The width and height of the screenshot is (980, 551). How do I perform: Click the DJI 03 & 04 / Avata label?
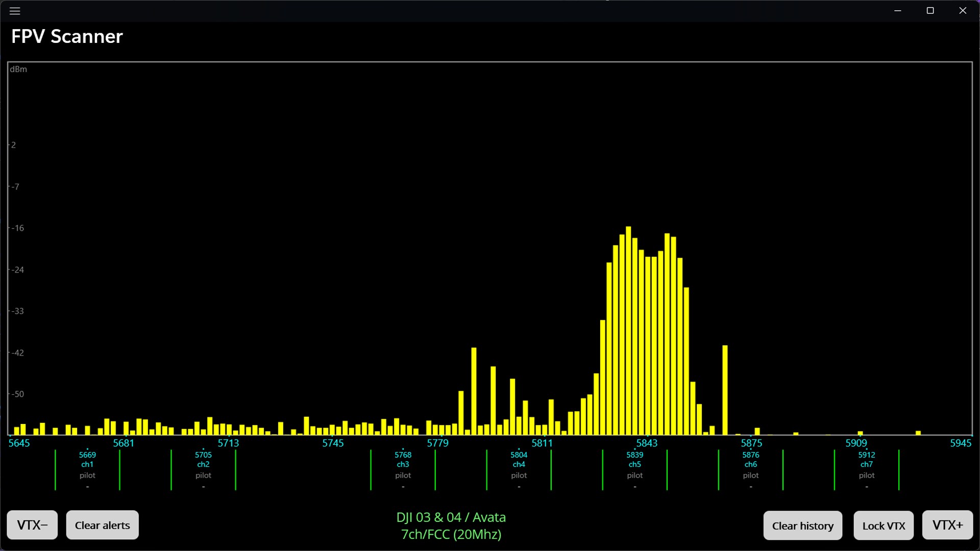pyautogui.click(x=451, y=517)
